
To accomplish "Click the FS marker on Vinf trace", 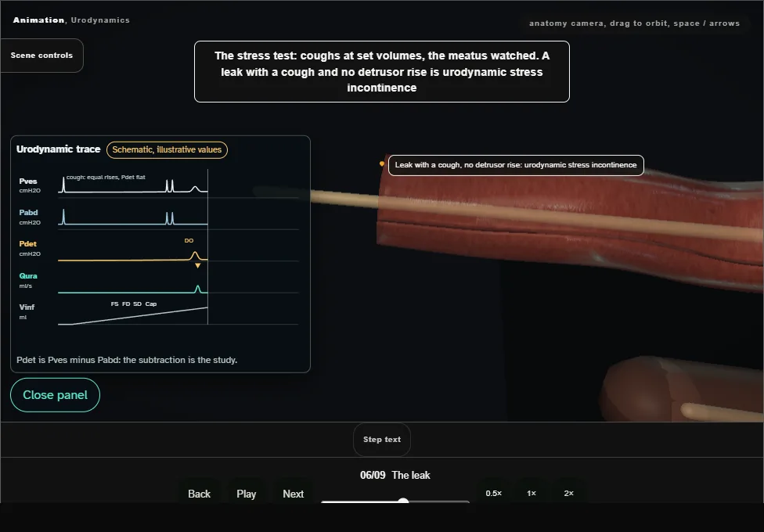I will 114,304.
